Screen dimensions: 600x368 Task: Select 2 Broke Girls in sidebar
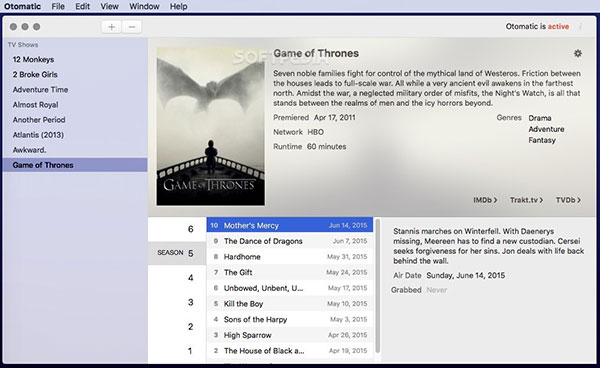(75, 75)
